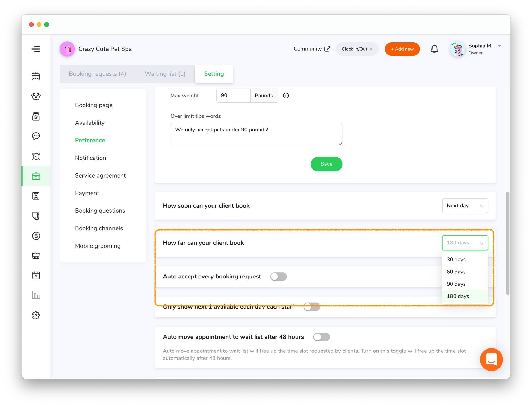
Task: Click the Max weight value field
Action: coord(233,96)
